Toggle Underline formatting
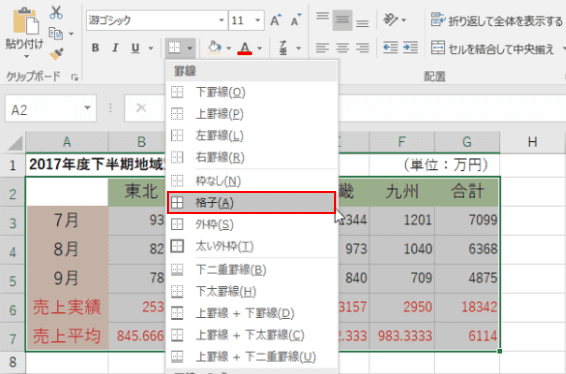Screen dimensions: 566x374 click(x=135, y=48)
